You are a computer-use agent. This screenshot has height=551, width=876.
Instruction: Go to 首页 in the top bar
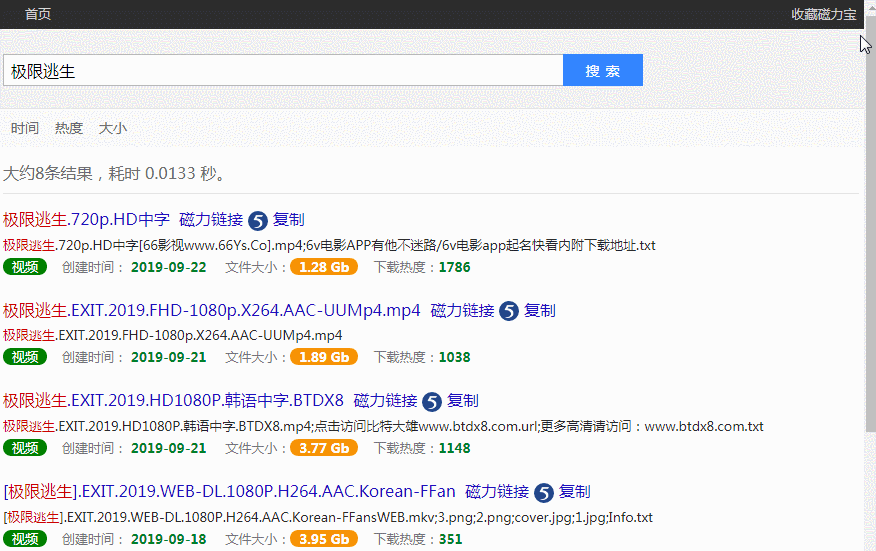38,14
